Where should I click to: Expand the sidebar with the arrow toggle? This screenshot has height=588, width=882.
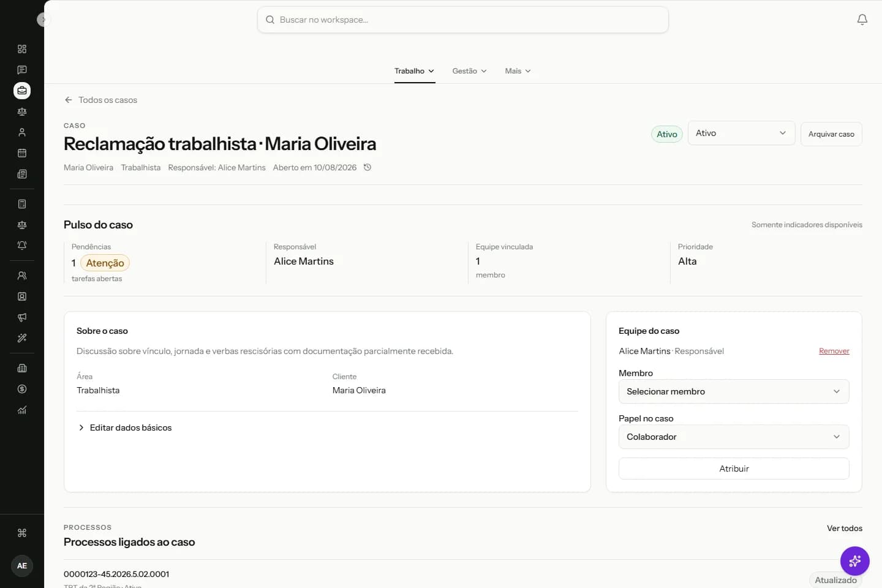[43, 20]
